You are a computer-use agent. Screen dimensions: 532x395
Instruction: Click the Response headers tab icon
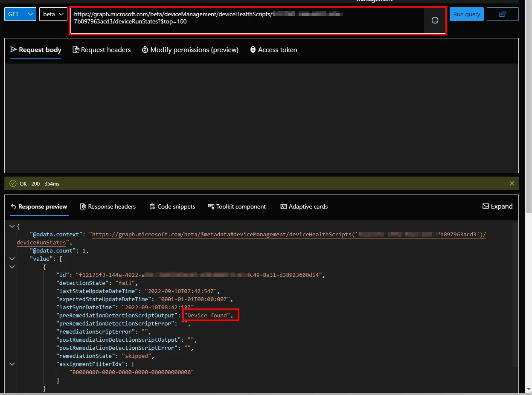point(83,206)
